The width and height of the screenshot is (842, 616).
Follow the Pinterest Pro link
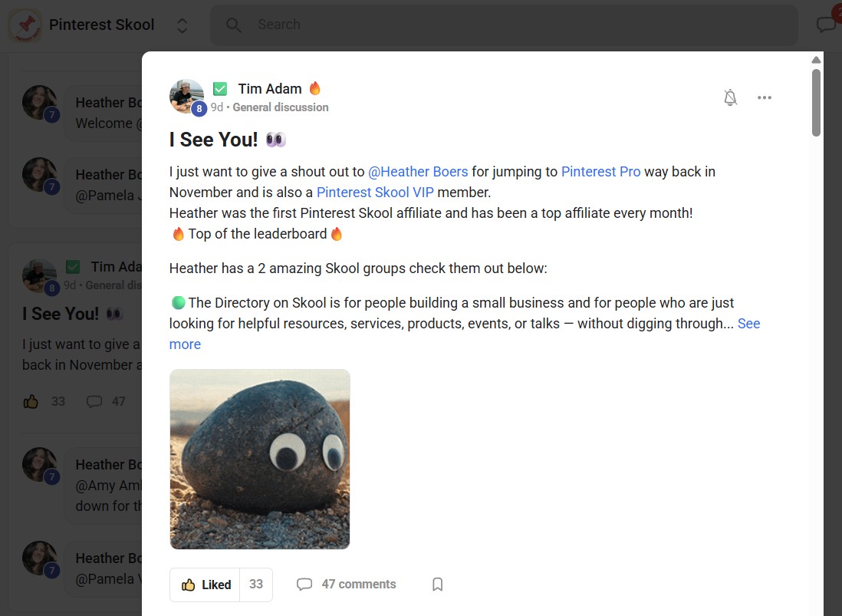click(x=600, y=172)
